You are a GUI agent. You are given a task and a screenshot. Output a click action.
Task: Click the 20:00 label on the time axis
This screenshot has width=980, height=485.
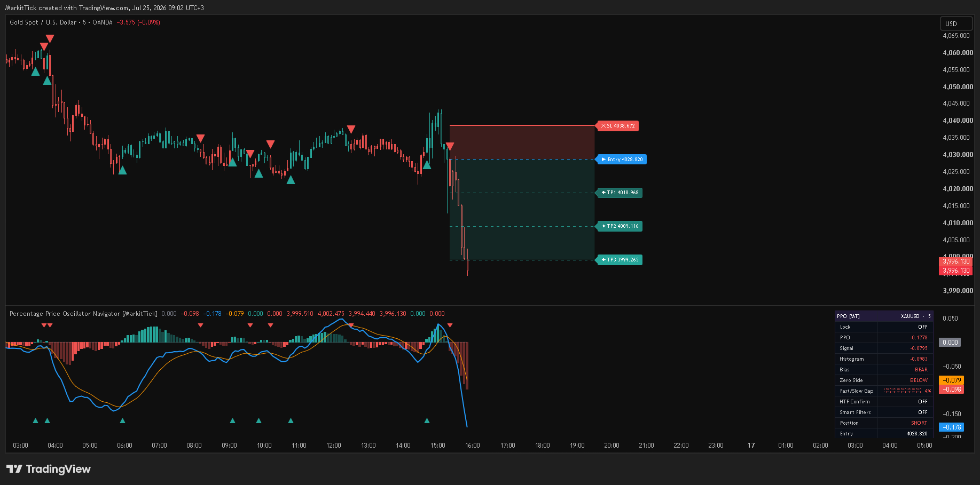click(611, 446)
